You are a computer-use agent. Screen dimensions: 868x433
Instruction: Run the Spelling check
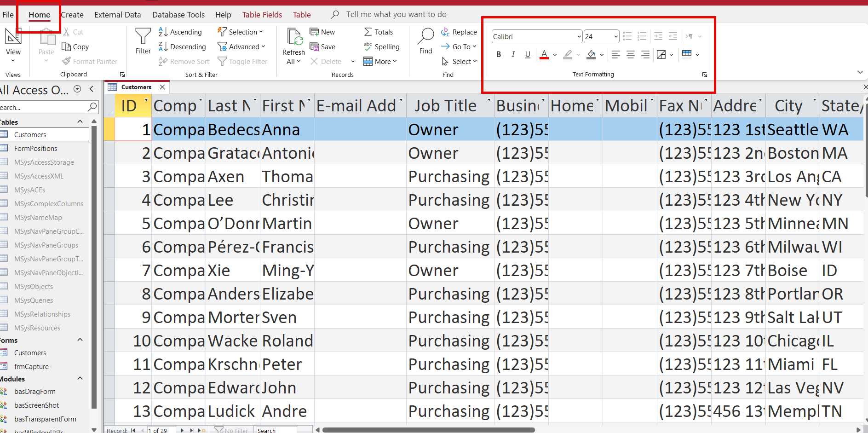381,47
